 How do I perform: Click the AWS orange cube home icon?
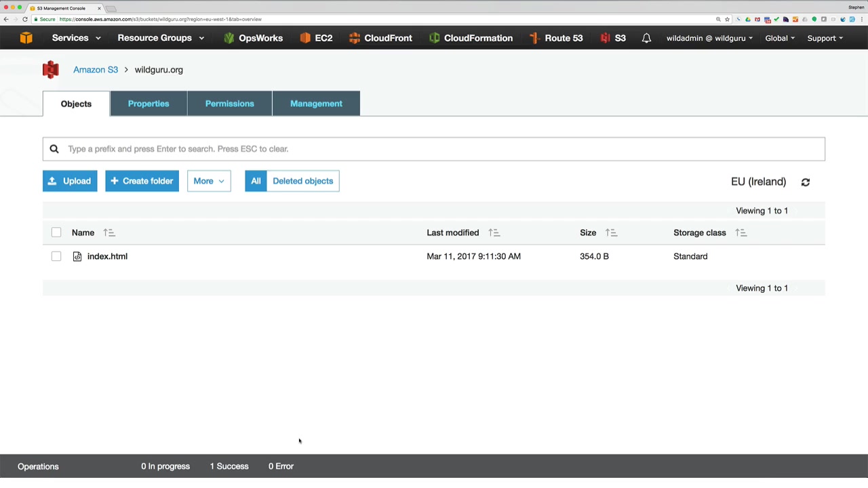26,38
